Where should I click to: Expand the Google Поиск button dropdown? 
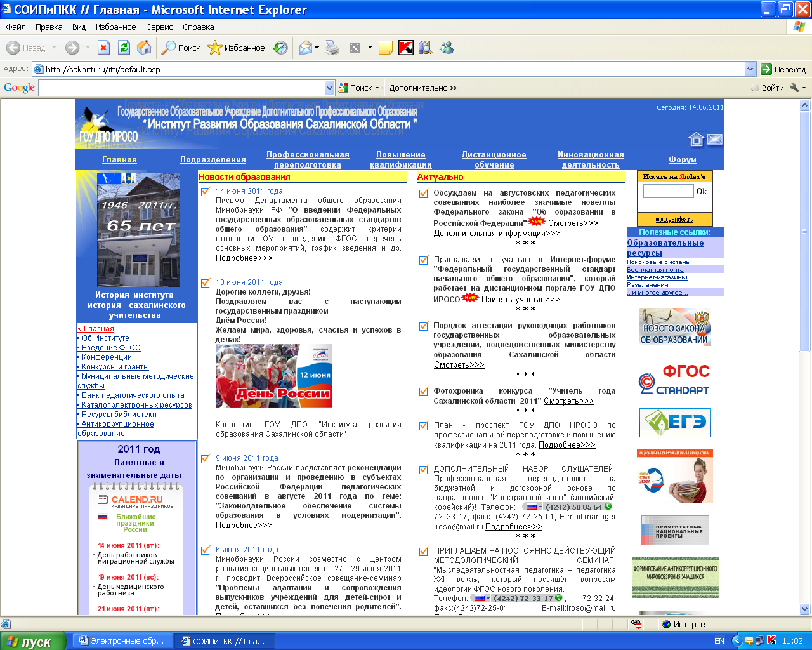tap(377, 88)
